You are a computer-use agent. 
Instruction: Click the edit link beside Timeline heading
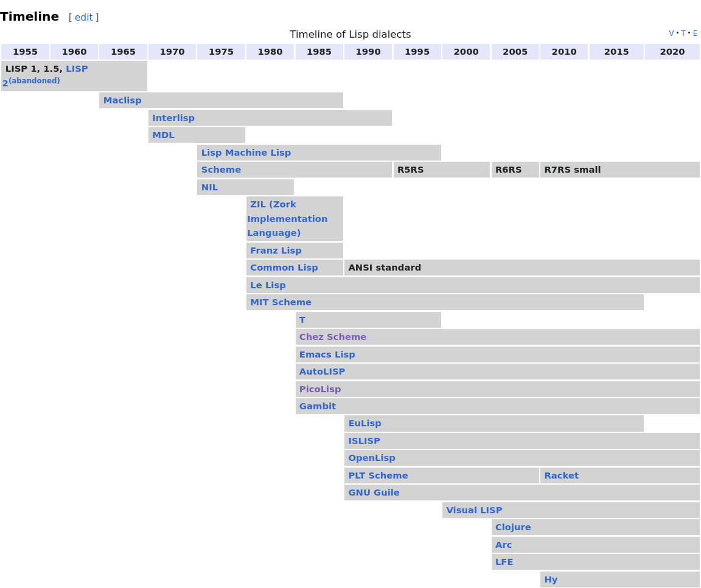point(83,18)
